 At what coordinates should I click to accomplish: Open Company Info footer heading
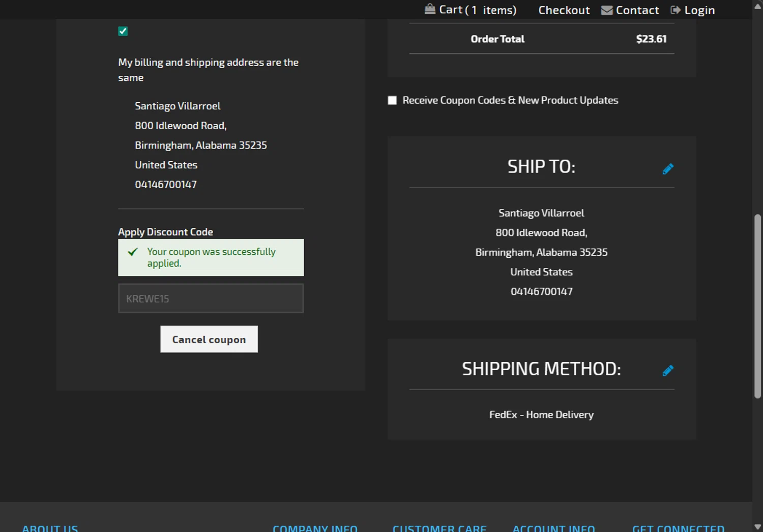(315, 528)
